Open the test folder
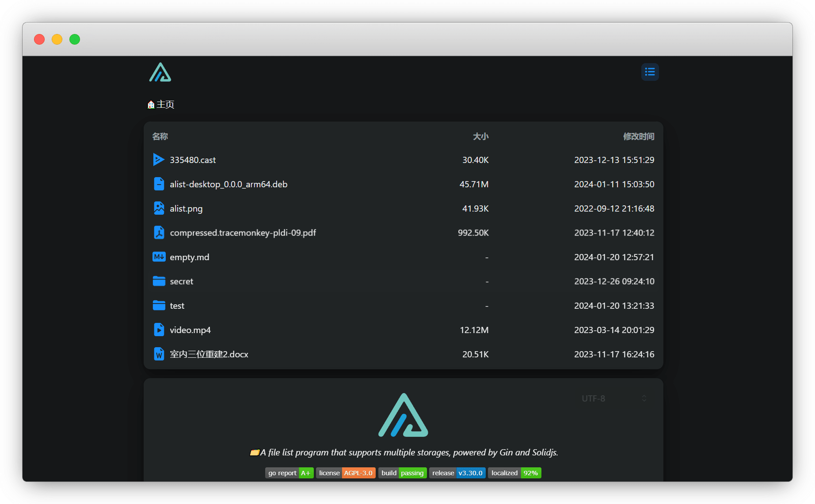The image size is (815, 504). [403, 306]
